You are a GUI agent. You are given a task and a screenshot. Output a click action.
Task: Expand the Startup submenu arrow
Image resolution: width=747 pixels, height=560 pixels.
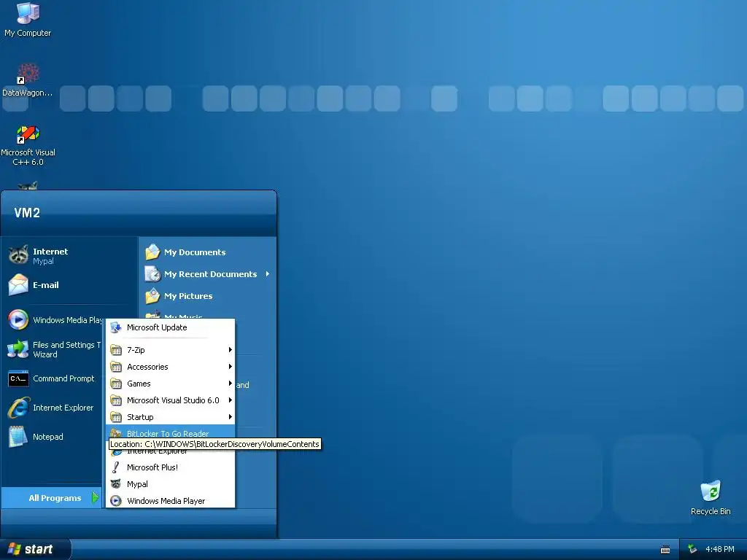point(230,416)
